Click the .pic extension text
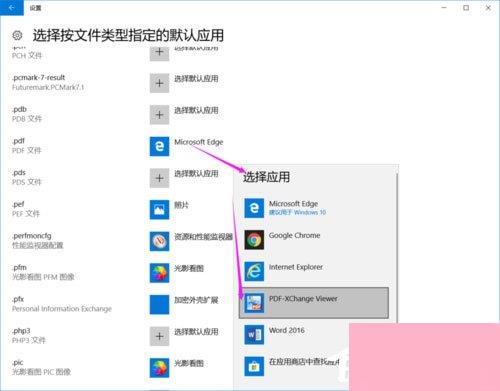Viewport: 500px width, 391px height. pos(18,363)
